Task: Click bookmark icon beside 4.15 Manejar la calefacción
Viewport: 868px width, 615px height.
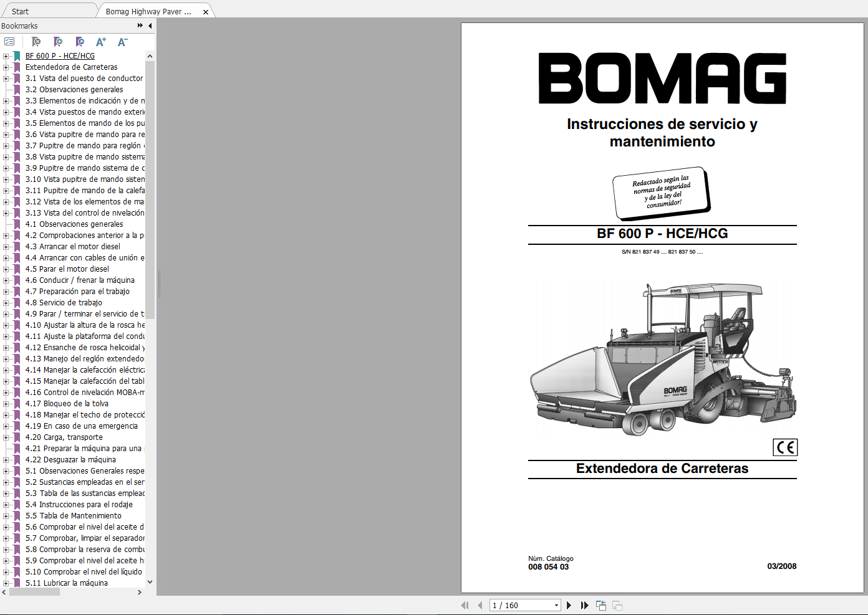Action: coord(17,381)
